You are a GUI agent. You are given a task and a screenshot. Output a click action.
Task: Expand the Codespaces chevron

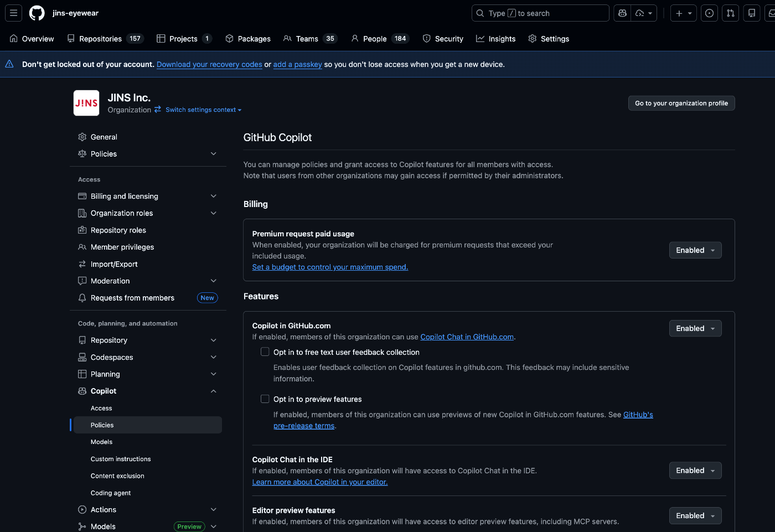point(214,357)
